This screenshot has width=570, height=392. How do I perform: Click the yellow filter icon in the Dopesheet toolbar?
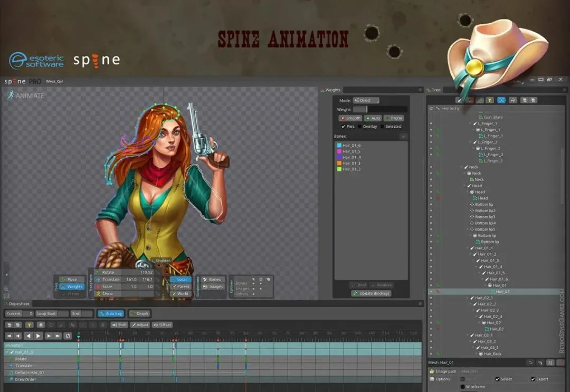coord(30,325)
